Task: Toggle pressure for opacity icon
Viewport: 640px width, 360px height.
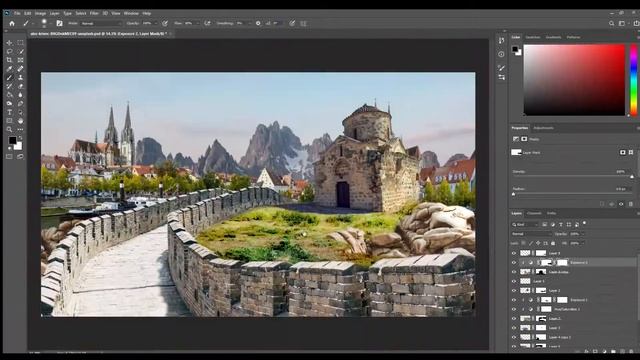Action: [165, 24]
